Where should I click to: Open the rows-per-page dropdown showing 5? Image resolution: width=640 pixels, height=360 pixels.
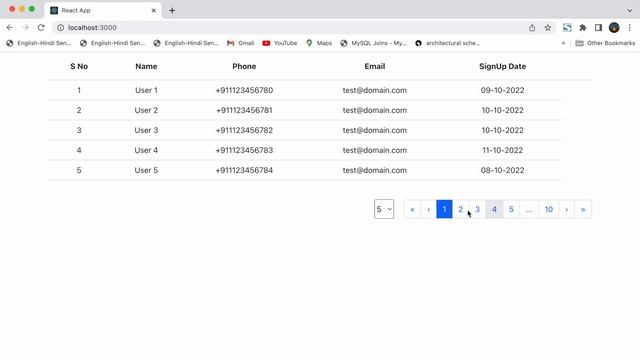[x=384, y=209]
